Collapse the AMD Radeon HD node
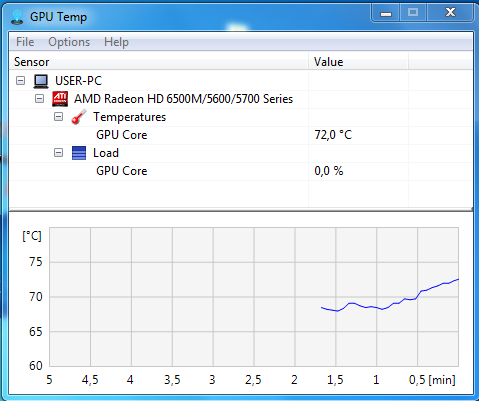Screen dimensions: 479x401 click(x=39, y=99)
